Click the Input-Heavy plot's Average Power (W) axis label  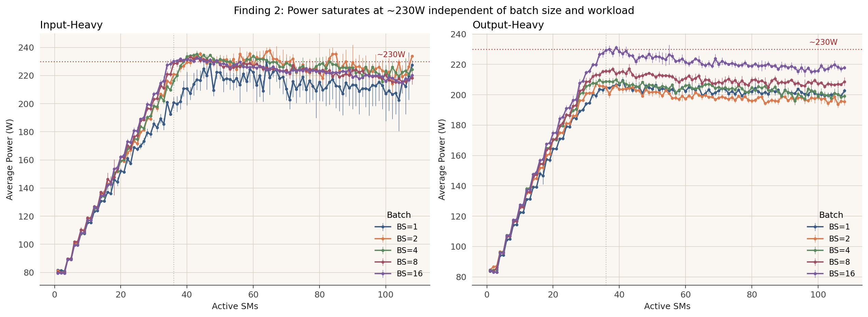click(10, 159)
